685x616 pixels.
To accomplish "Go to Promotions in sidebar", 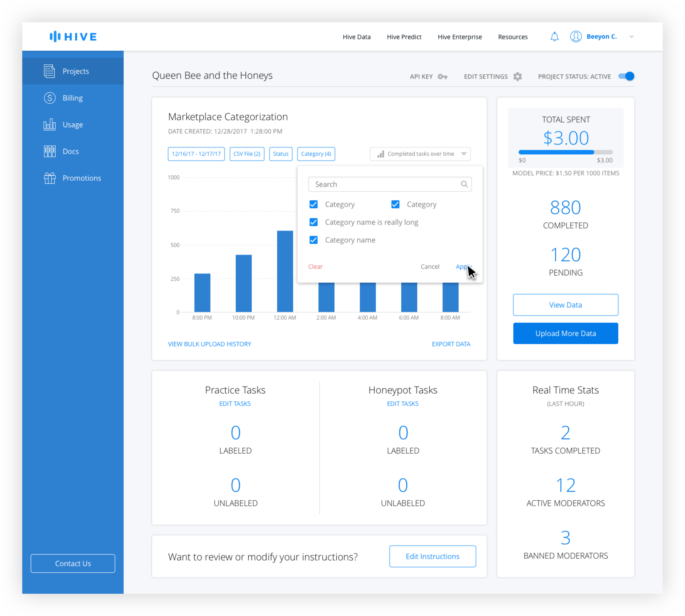I will click(73, 178).
